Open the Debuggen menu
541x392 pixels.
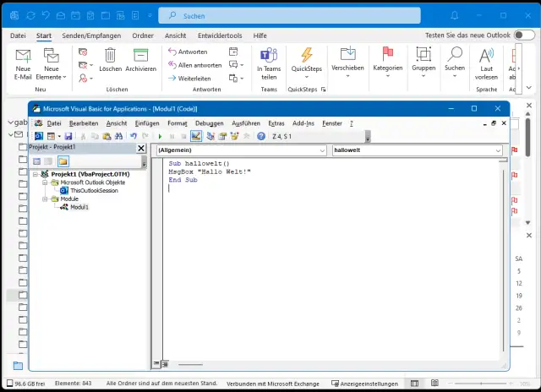coord(210,123)
